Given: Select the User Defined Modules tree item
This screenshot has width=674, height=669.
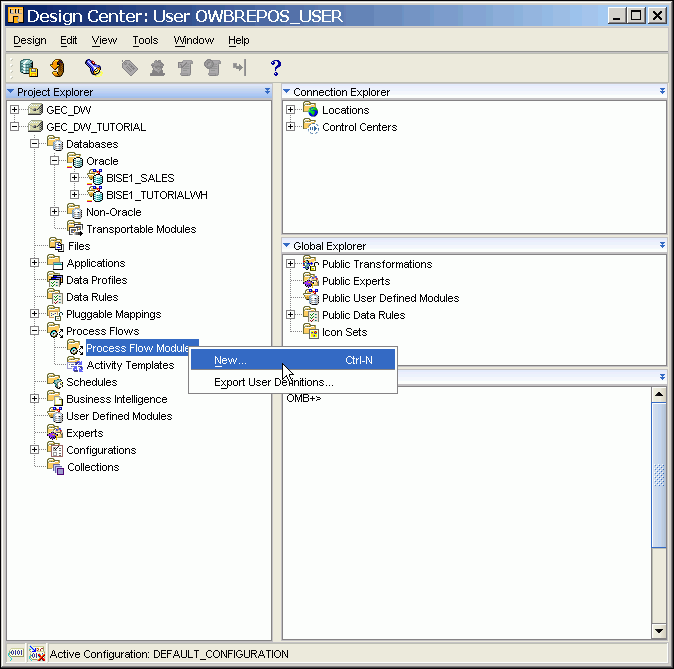Looking at the screenshot, I should [x=119, y=416].
